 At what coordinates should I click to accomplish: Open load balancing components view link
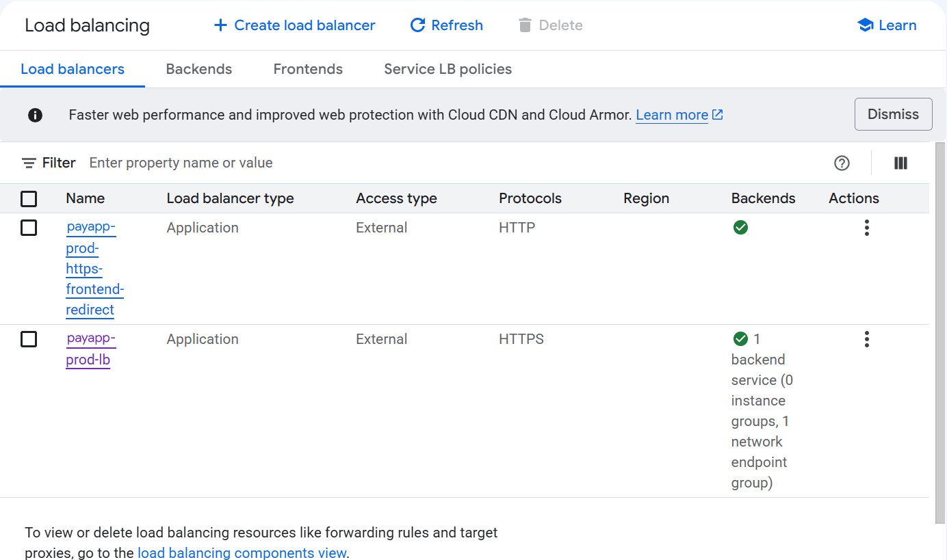(242, 552)
